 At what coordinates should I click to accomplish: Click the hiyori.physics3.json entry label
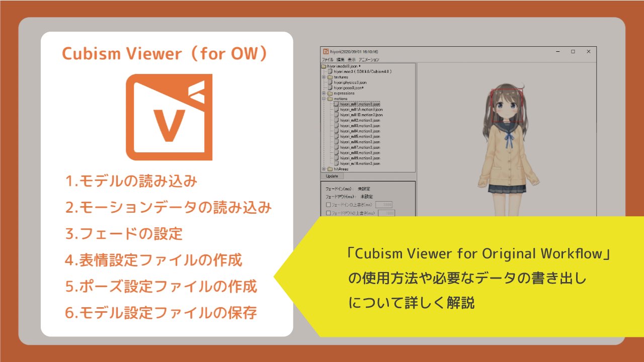pos(350,82)
